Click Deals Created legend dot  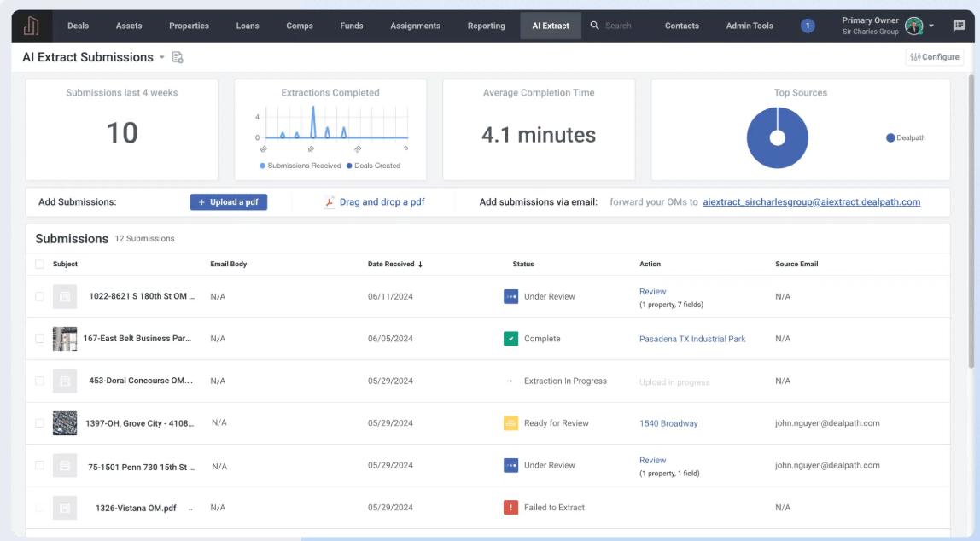(349, 166)
